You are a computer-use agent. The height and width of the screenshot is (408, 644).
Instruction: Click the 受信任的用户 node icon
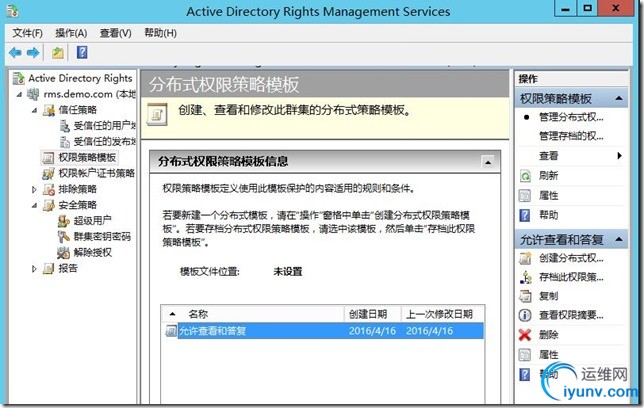tap(64, 126)
